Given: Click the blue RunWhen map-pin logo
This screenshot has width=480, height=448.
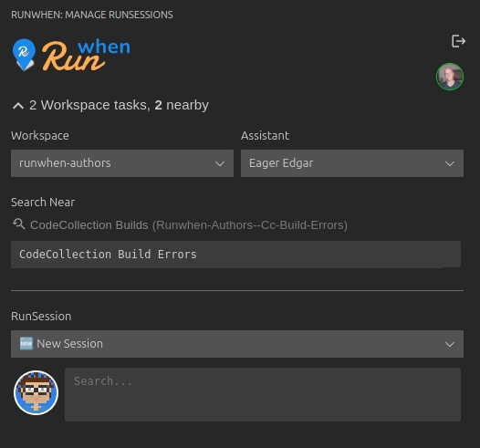Looking at the screenshot, I should [24, 55].
